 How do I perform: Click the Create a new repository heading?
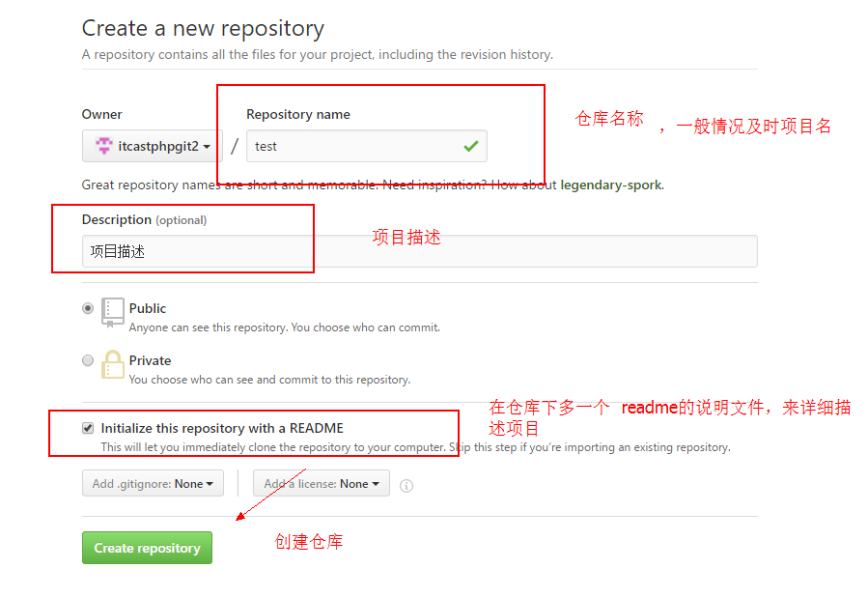(203, 29)
